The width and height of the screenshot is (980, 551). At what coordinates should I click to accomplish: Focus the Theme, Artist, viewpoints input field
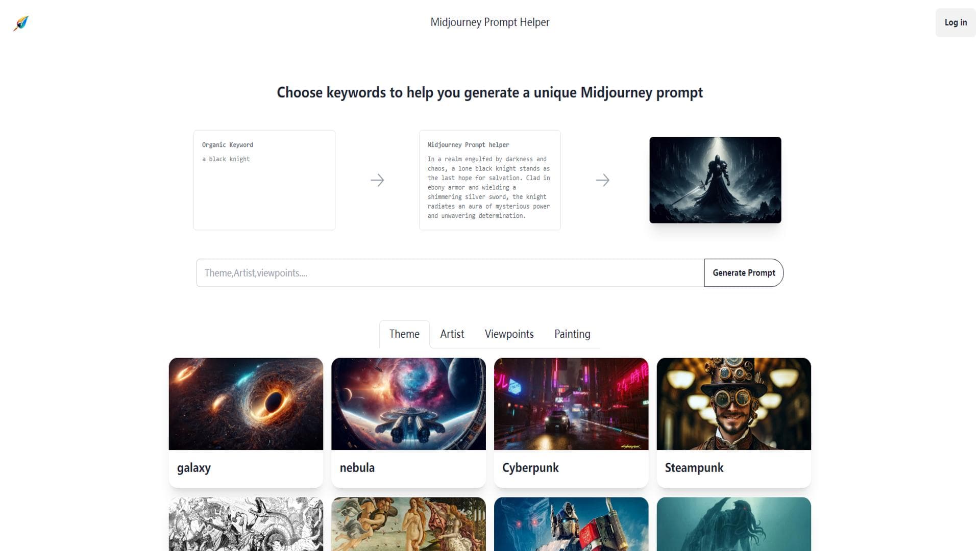click(x=450, y=273)
